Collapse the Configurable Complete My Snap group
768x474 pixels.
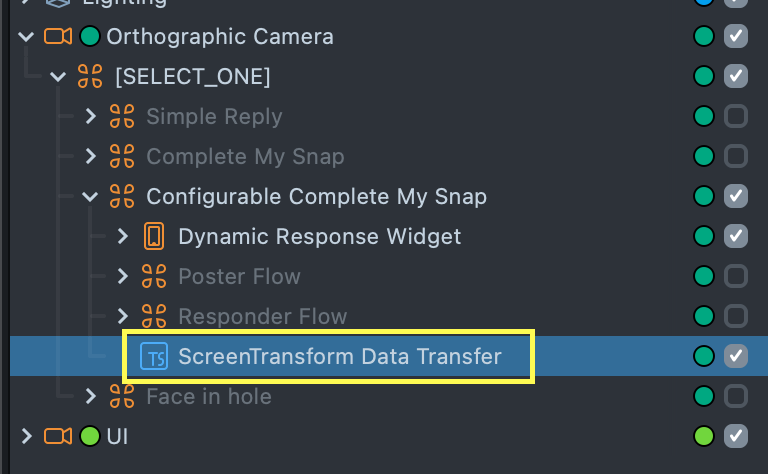click(91, 197)
